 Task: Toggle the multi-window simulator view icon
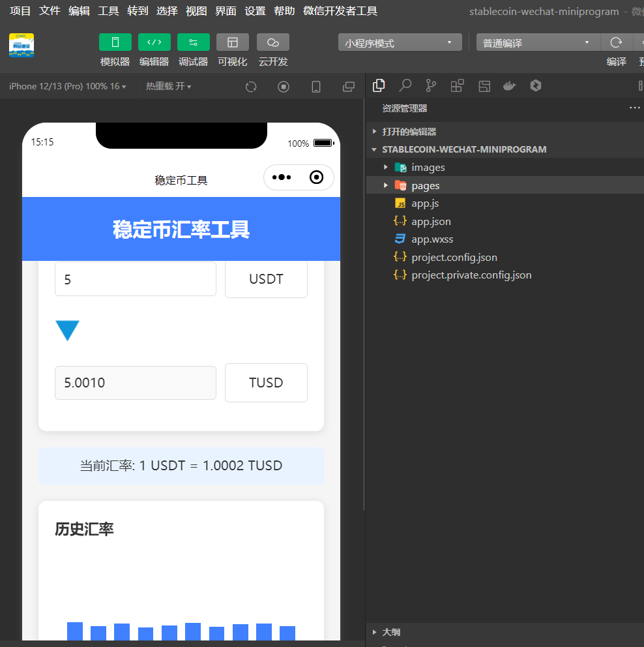348,86
